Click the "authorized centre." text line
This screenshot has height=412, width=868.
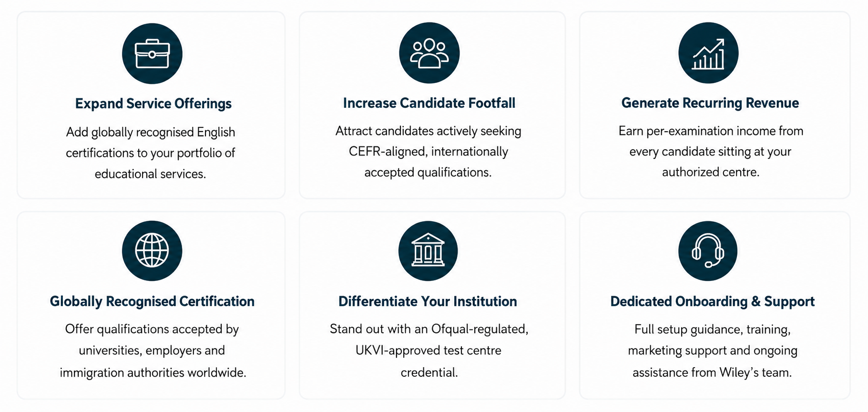click(x=711, y=172)
